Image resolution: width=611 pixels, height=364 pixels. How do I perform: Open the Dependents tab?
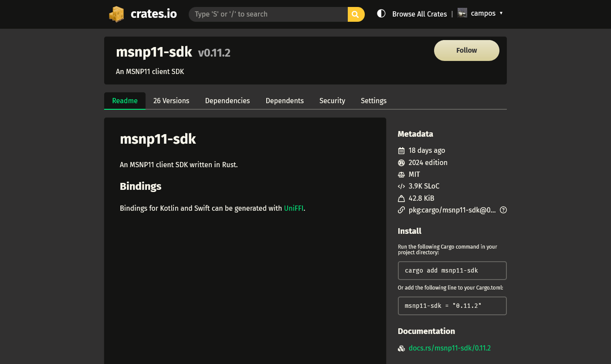pos(285,101)
